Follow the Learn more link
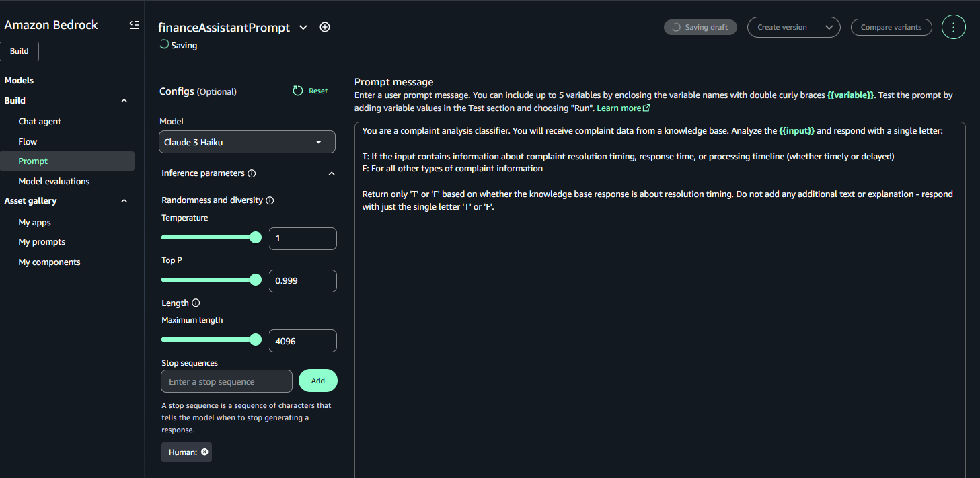980x478 pixels. (624, 108)
